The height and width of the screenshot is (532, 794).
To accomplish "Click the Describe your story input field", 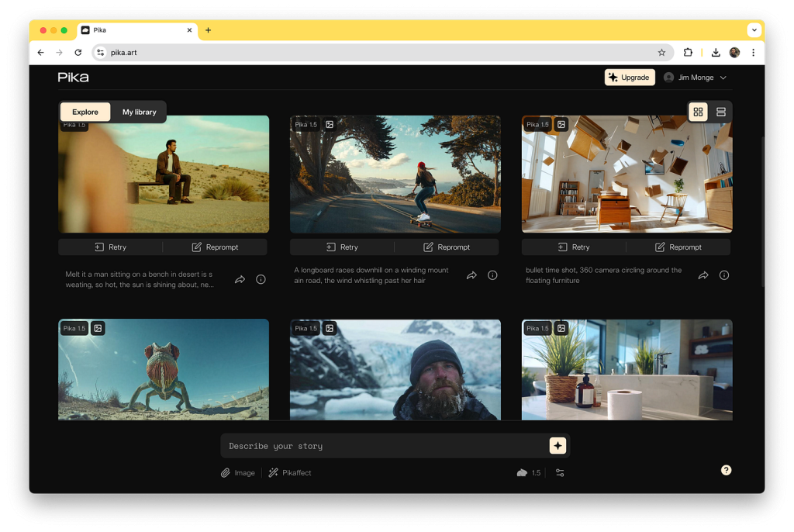I will [x=384, y=446].
